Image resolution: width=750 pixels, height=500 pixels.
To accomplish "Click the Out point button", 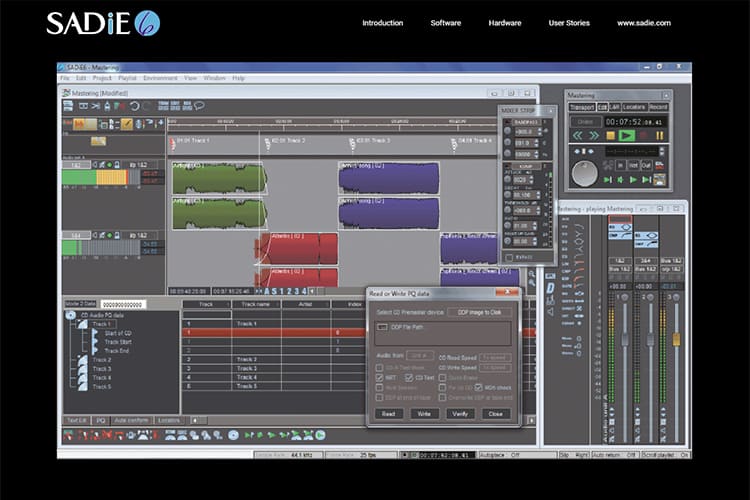I will pos(646,166).
